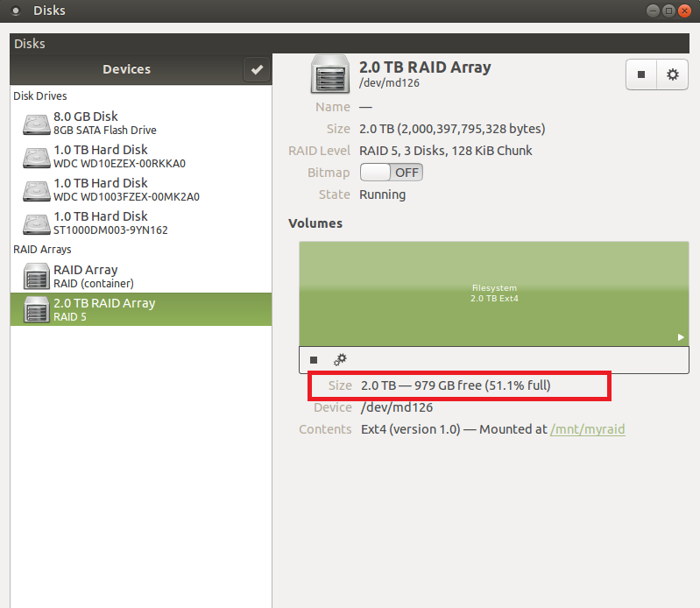Click the 2.0 TB RAID 5 array icon
Image resolution: width=700 pixels, height=608 pixels.
(37, 309)
